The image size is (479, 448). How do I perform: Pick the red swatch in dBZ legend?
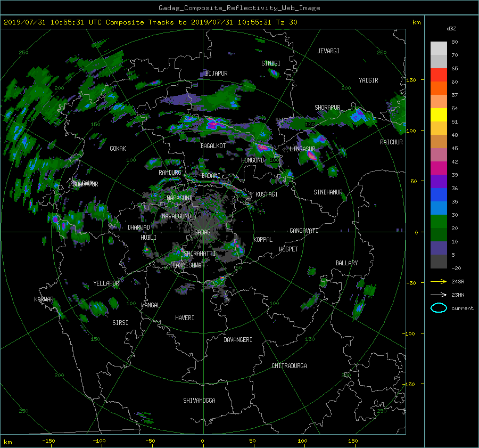(439, 75)
